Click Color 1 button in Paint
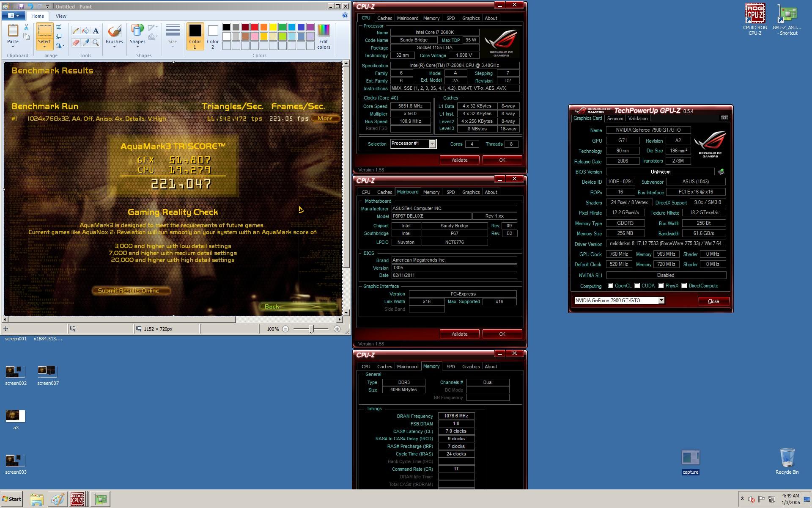 point(195,36)
